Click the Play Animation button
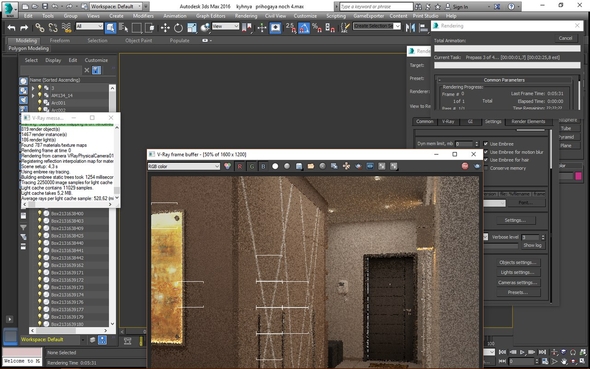This screenshot has height=369, width=590. coord(522,352)
